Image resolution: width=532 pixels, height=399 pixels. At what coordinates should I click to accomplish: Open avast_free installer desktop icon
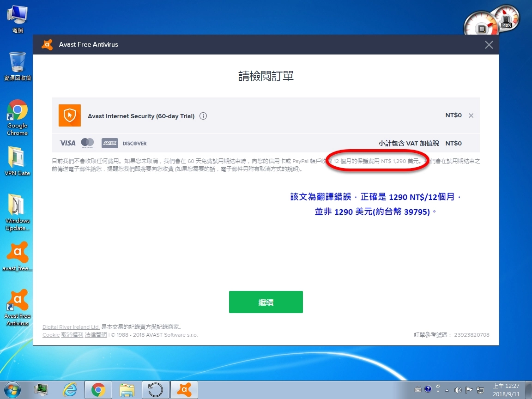click(x=17, y=256)
